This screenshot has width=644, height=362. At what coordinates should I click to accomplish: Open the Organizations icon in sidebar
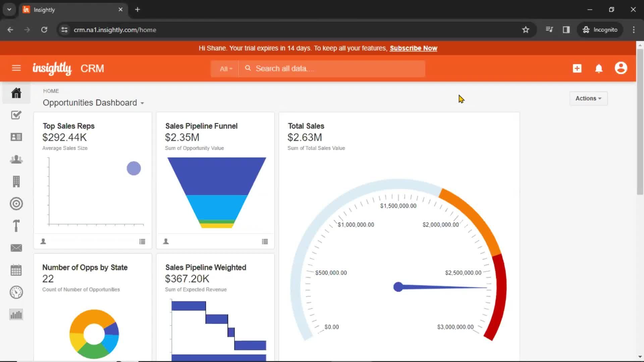coord(16,181)
